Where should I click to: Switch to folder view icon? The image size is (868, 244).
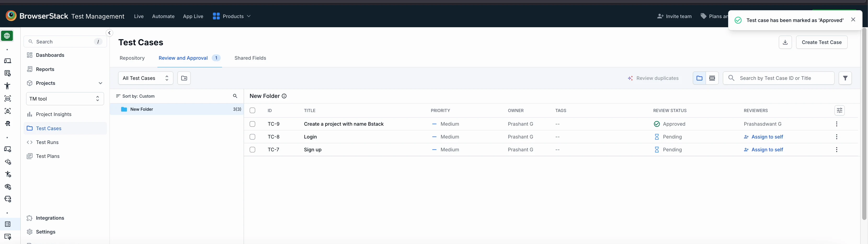click(x=699, y=78)
